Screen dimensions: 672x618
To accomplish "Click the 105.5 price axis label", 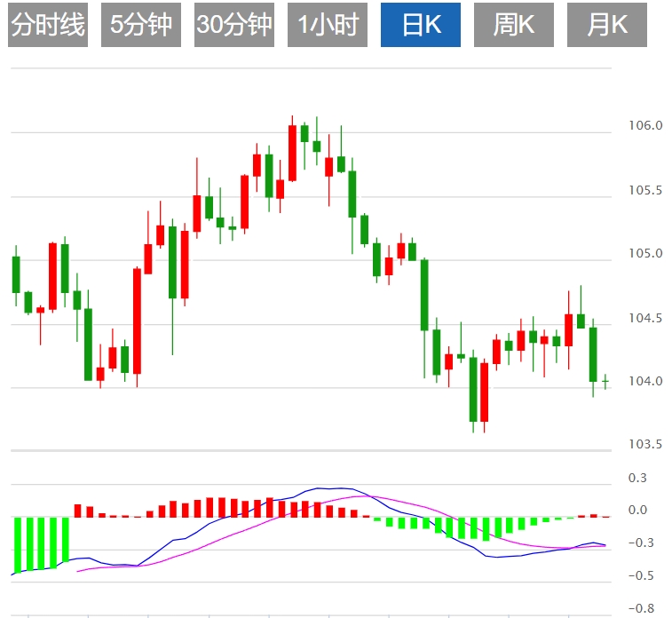I will coord(645,190).
